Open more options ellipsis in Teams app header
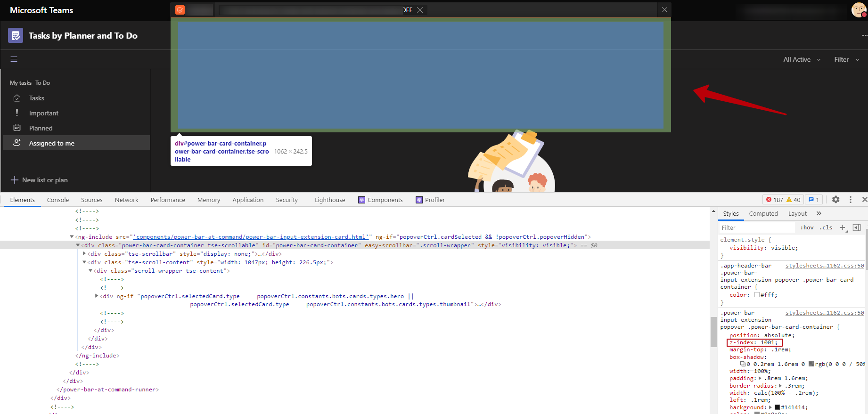The height and width of the screenshot is (414, 868). coord(865,35)
